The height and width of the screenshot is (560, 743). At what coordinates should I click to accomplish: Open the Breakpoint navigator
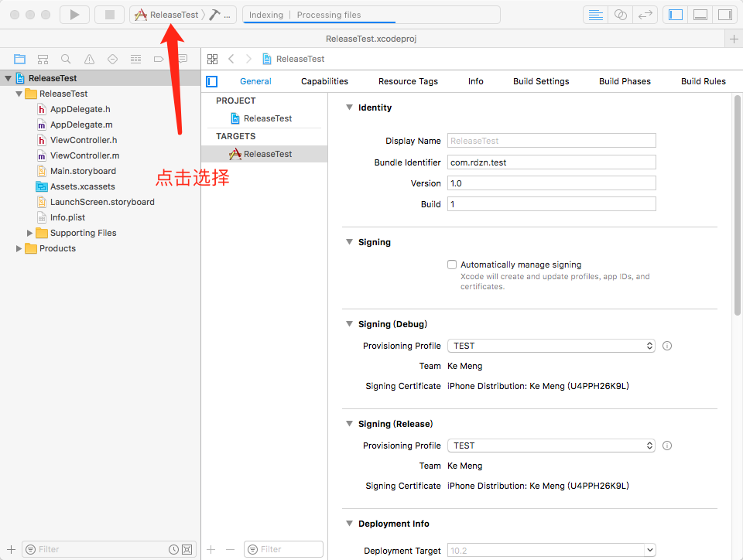tap(159, 60)
